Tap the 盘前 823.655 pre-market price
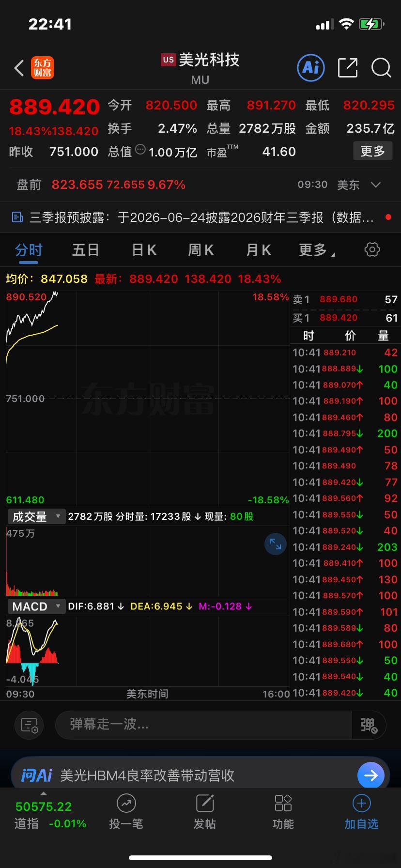 tap(77, 185)
